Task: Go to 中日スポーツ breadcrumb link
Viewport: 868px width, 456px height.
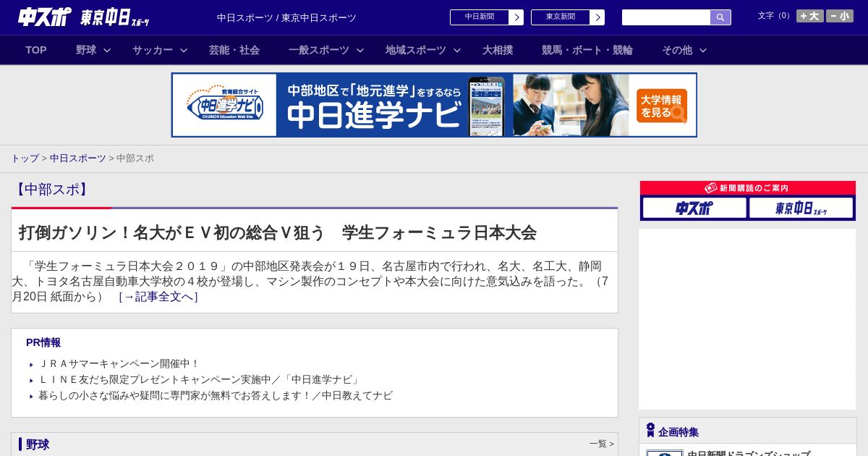Action: coord(78,158)
